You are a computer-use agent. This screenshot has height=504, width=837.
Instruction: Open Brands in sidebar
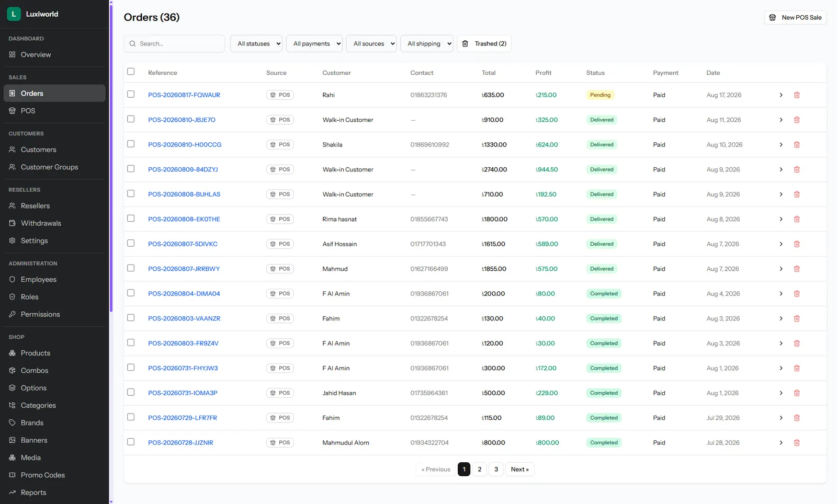click(x=54, y=422)
